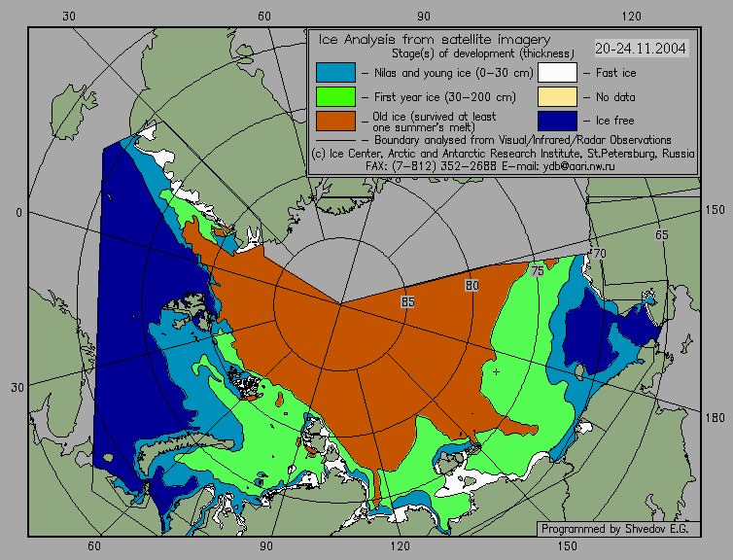Viewport: 733px width, 560px height.
Task: Click the 30 longitude label on the top margin
Action: point(69,17)
